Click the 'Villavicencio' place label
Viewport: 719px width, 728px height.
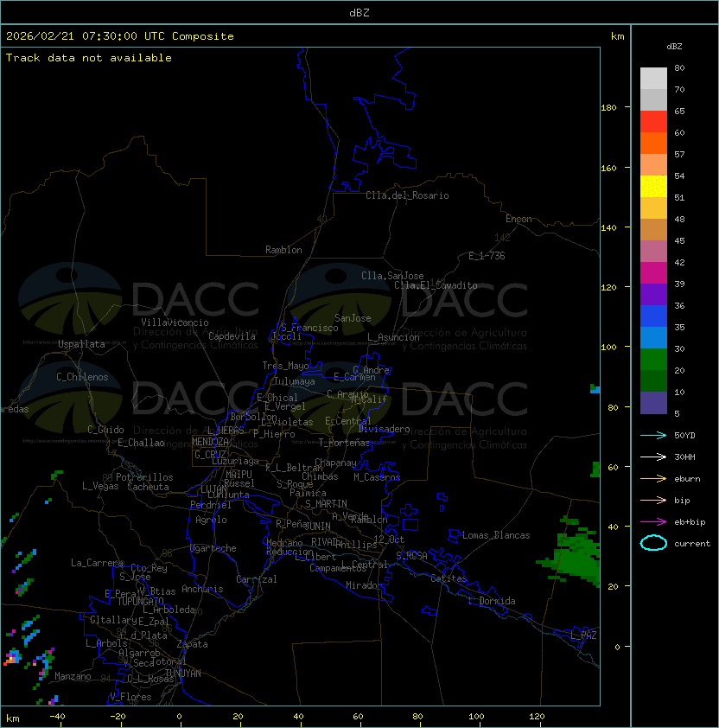click(175, 322)
